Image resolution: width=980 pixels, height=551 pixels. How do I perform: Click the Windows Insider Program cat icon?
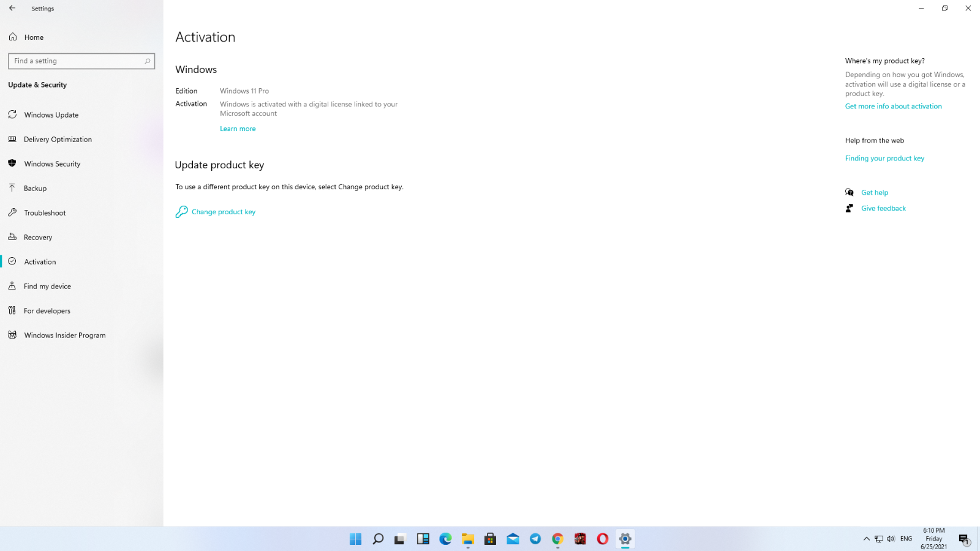(x=12, y=335)
